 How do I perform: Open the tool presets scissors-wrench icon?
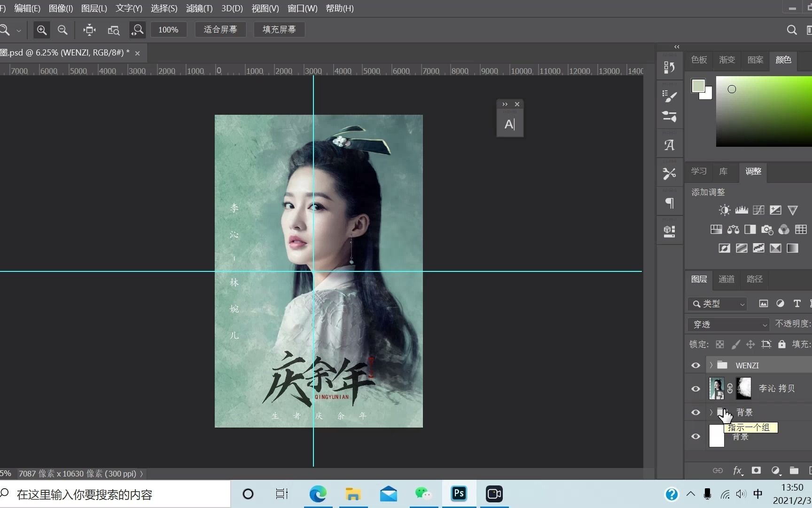click(x=669, y=174)
